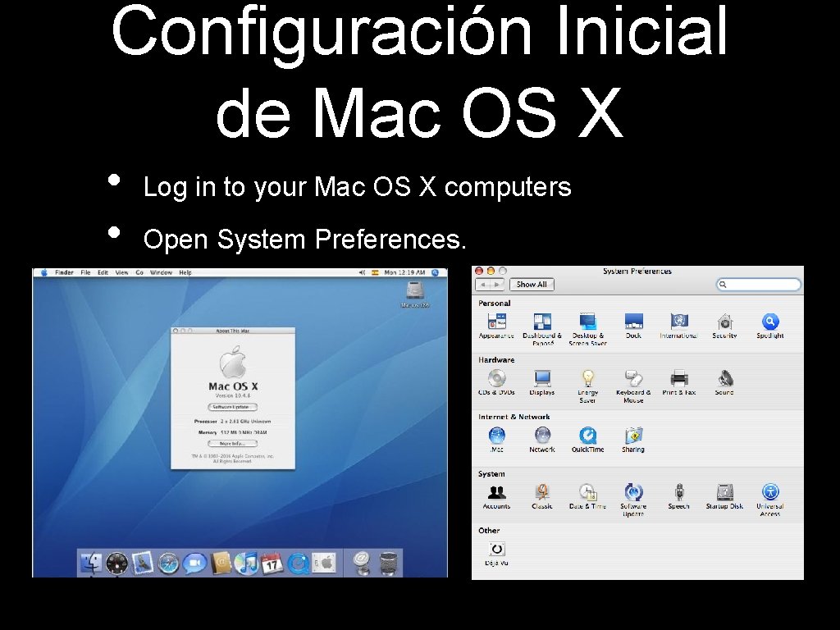The image size is (840, 630).
Task: Click the System Preferences search field
Action: click(759, 285)
